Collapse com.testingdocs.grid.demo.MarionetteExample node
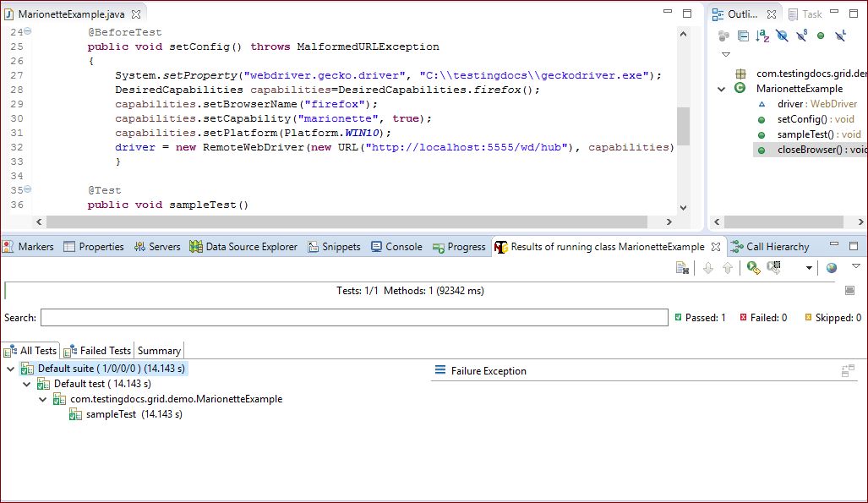Screen dimensions: 868x503 (x=42, y=399)
